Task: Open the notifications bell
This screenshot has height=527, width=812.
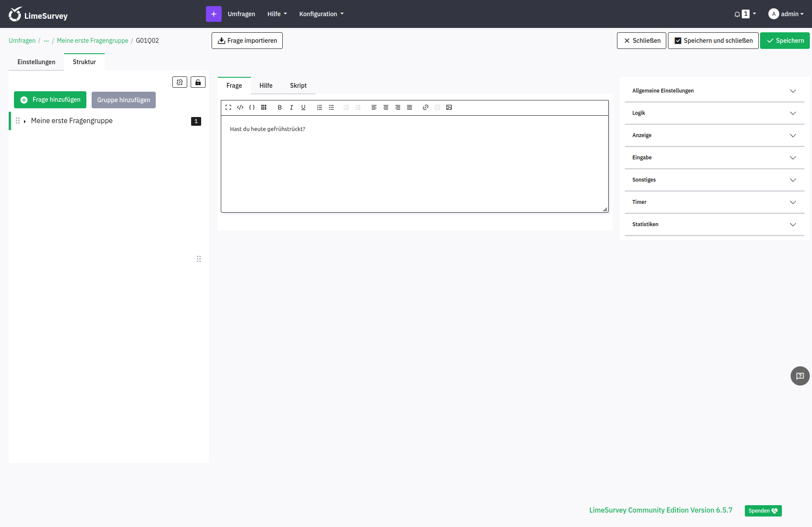Action: pyautogui.click(x=737, y=14)
